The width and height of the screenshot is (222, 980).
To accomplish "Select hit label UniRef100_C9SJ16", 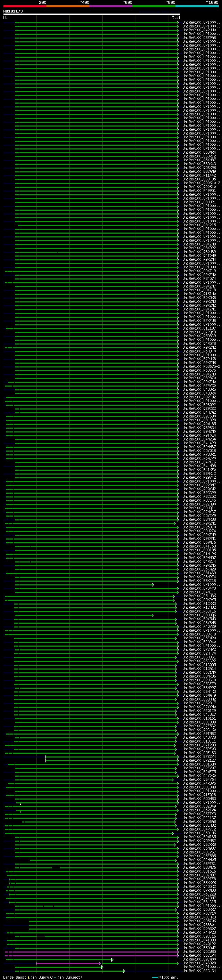I will tap(199, 936).
